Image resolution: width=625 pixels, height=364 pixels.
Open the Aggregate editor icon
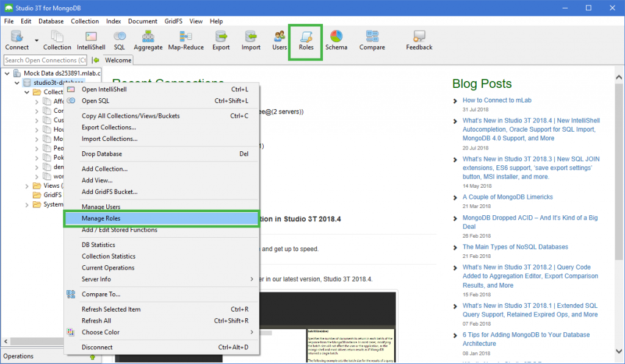148,41
